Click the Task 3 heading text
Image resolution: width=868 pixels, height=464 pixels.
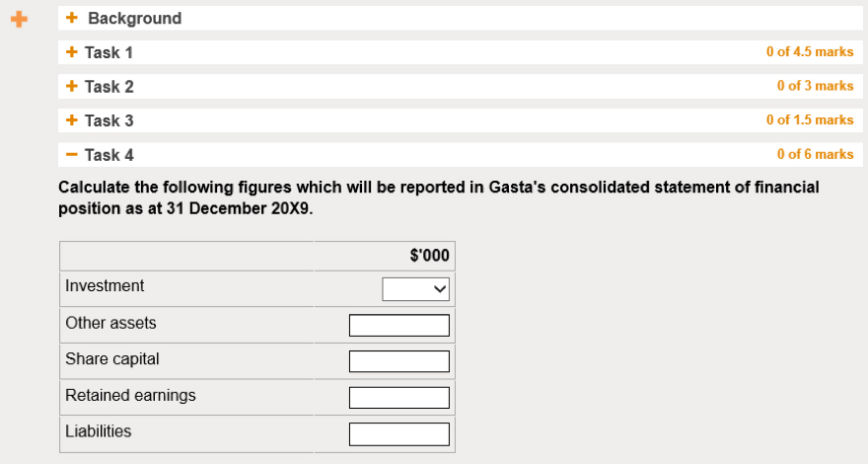108,120
